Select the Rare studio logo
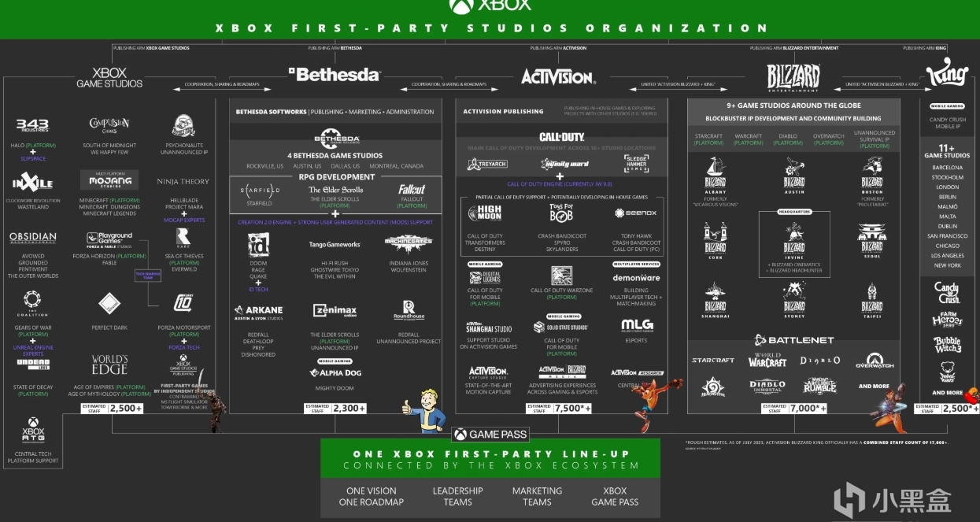Viewport: 980px width, 522px height. 183,236
